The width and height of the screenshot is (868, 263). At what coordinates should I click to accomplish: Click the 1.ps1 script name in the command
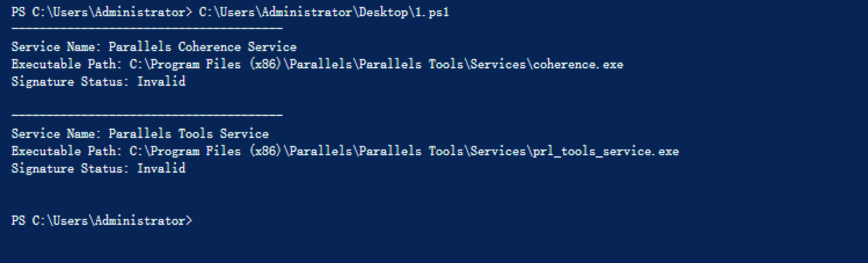(430, 13)
